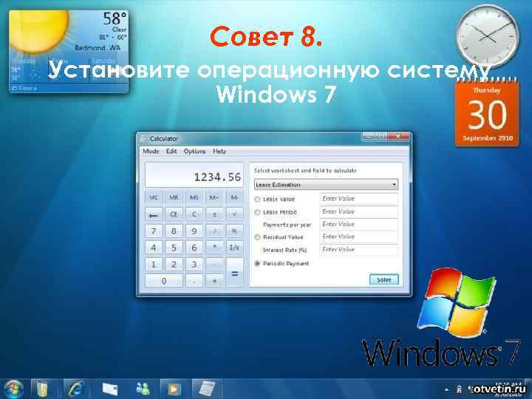Click the MS memory store button
This screenshot has width=532, height=399.
coord(194,197)
